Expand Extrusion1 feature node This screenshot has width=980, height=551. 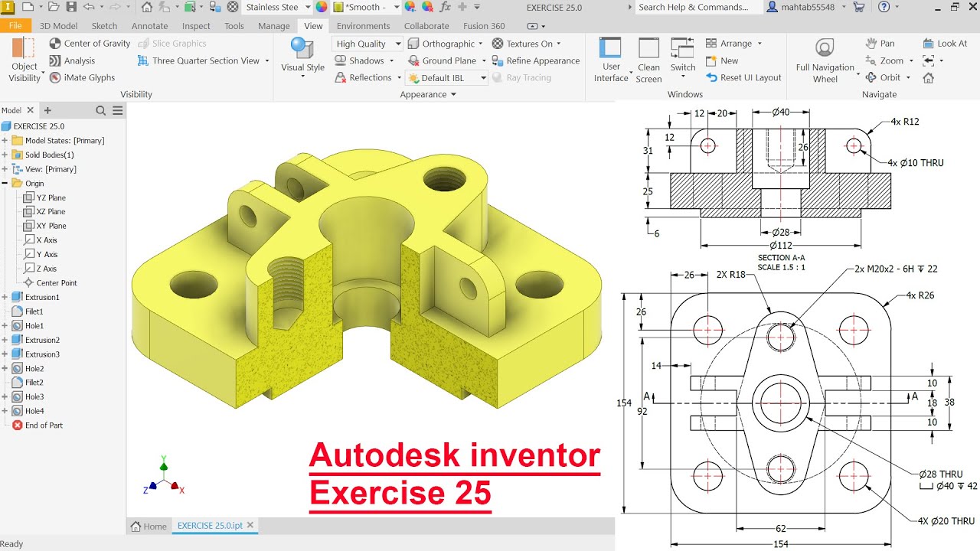[x=5, y=297]
